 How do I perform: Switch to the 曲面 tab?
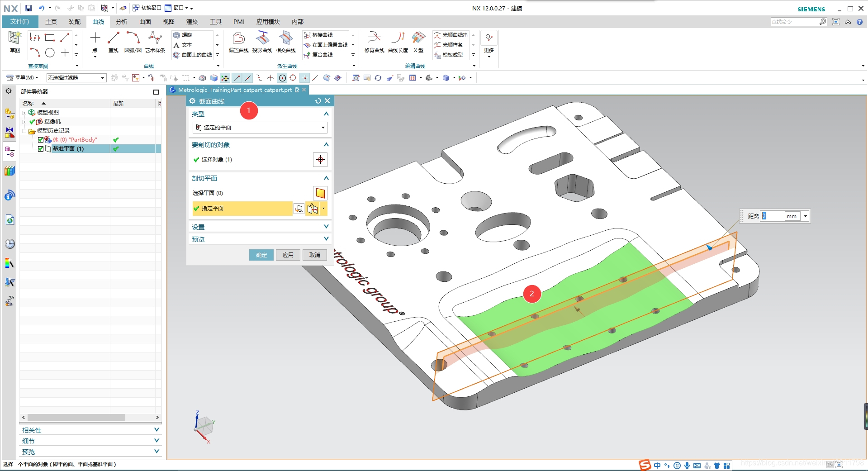tap(145, 22)
